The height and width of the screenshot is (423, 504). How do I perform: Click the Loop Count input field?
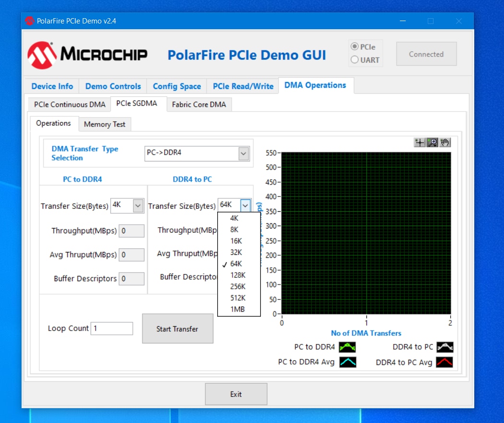pyautogui.click(x=112, y=328)
